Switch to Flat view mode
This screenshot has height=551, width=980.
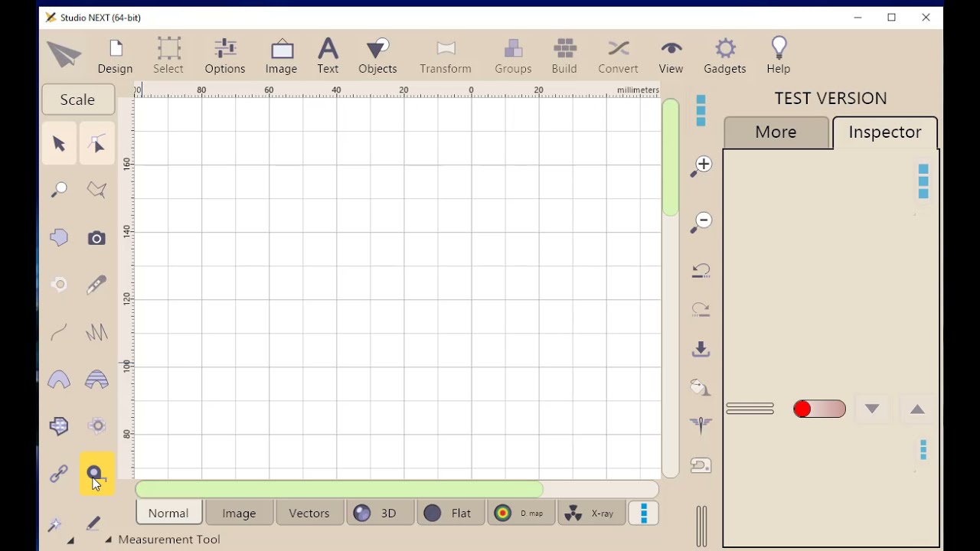pos(451,514)
